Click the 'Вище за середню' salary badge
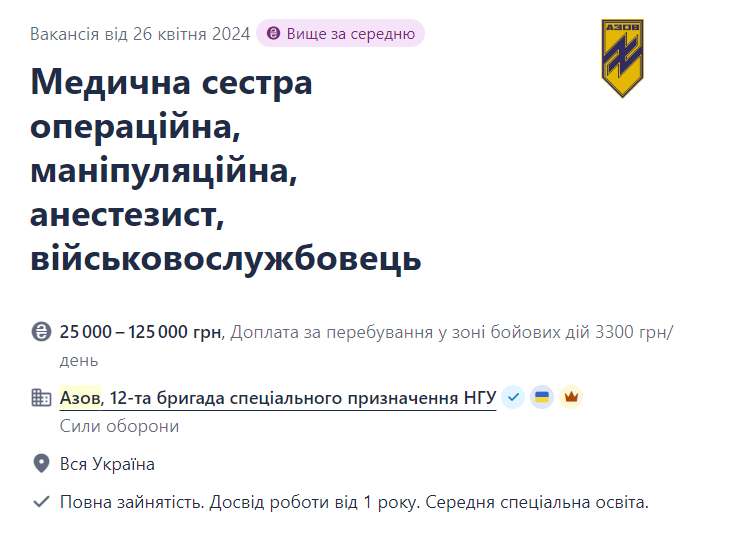Viewport: 733px width, 555px height. 340,34
